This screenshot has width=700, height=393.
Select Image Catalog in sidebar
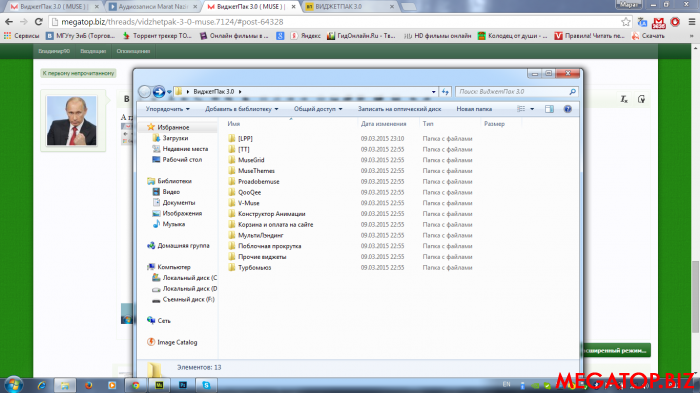177,342
